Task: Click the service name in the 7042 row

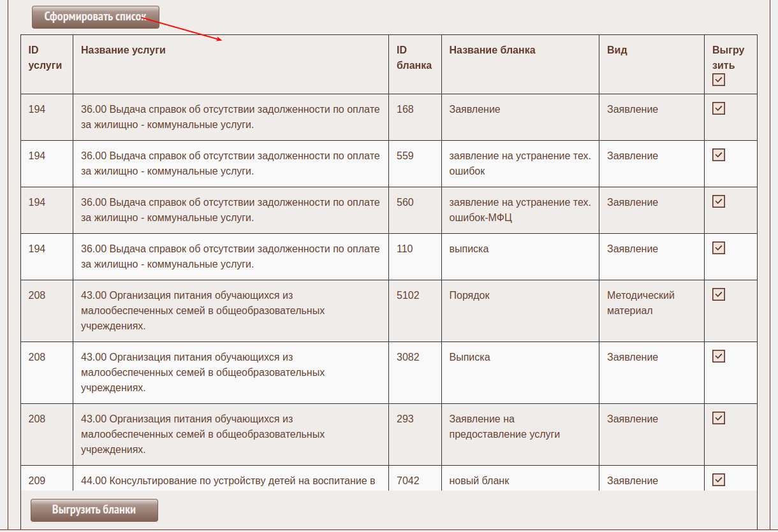Action: 228,481
